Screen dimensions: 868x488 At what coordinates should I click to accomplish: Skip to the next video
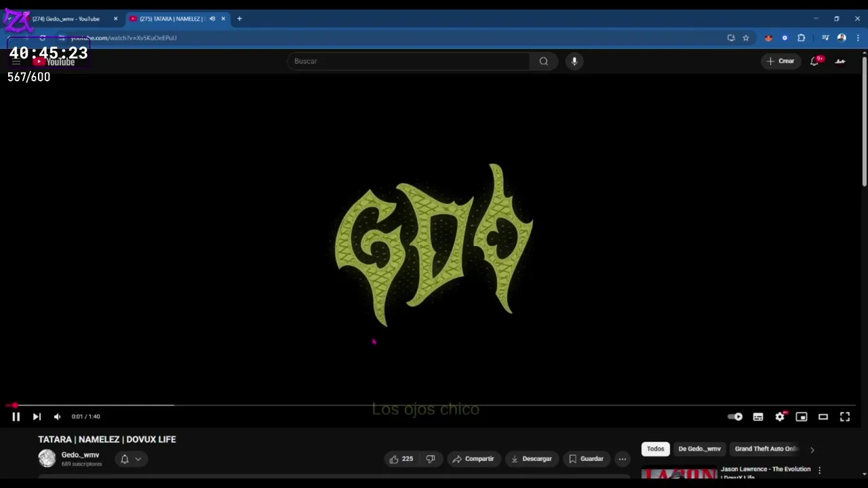point(37,417)
